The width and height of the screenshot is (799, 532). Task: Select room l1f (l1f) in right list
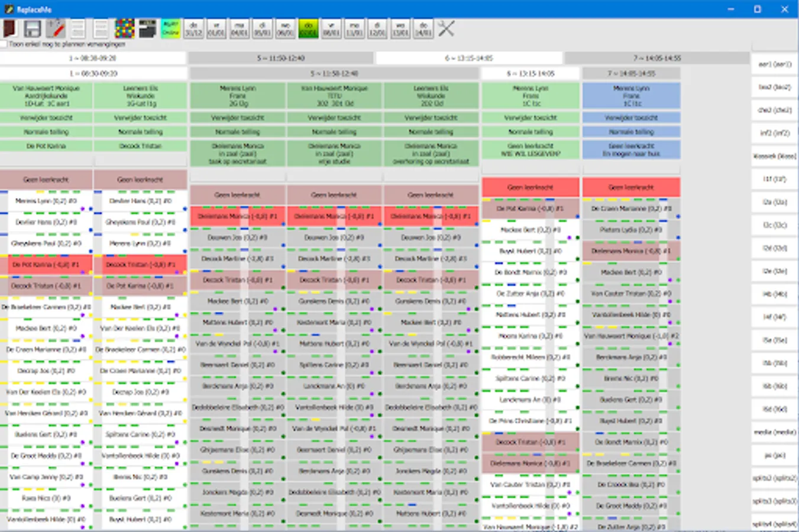(x=775, y=179)
